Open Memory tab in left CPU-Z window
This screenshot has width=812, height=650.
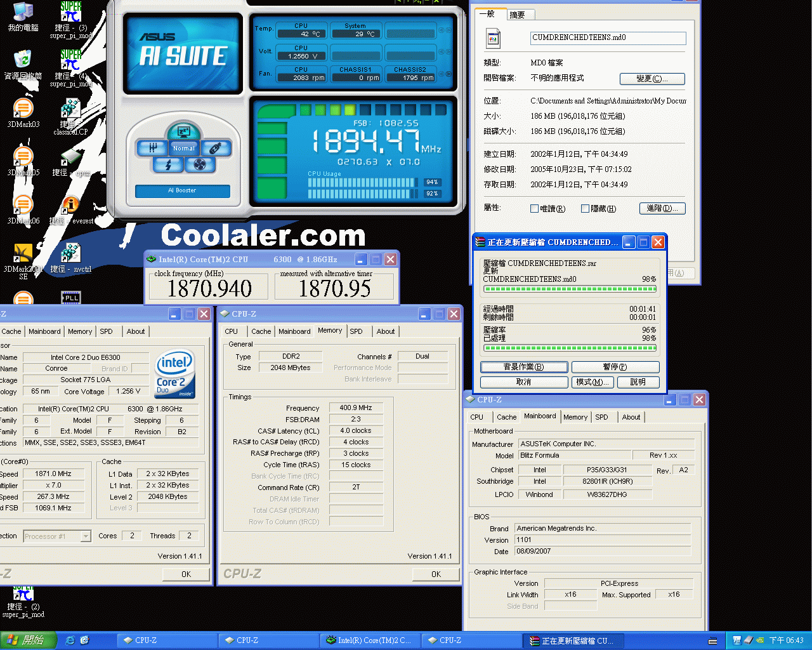80,331
